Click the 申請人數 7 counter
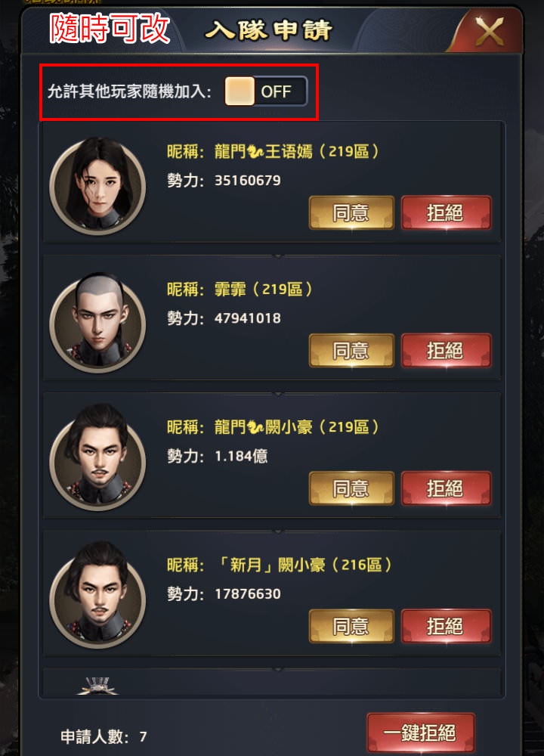 click(x=104, y=736)
